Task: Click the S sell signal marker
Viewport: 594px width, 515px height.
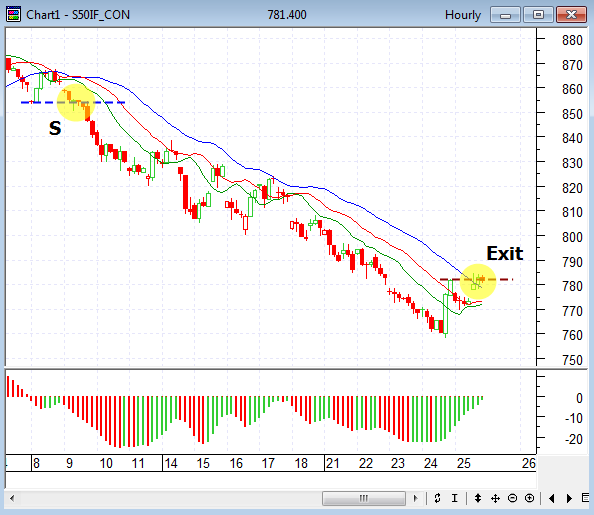Action: 55,128
